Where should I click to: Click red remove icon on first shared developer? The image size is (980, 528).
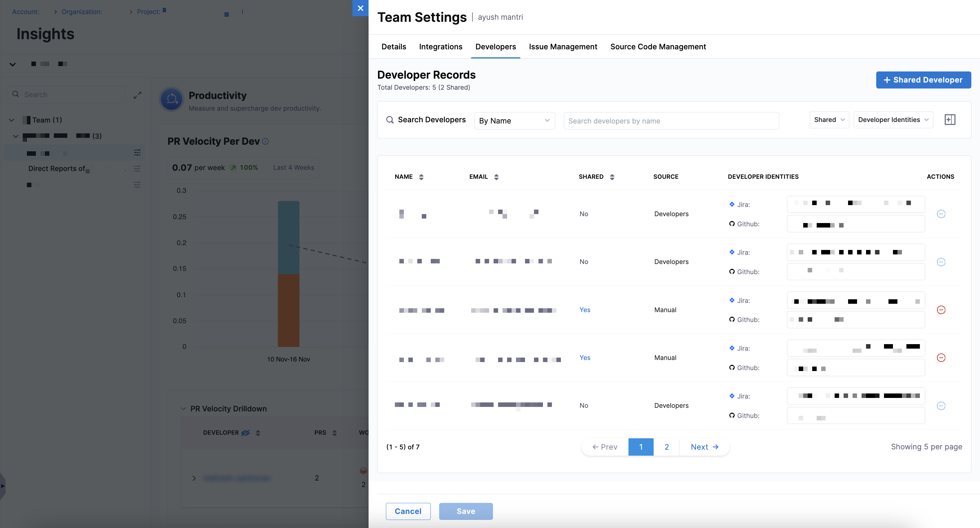point(941,310)
